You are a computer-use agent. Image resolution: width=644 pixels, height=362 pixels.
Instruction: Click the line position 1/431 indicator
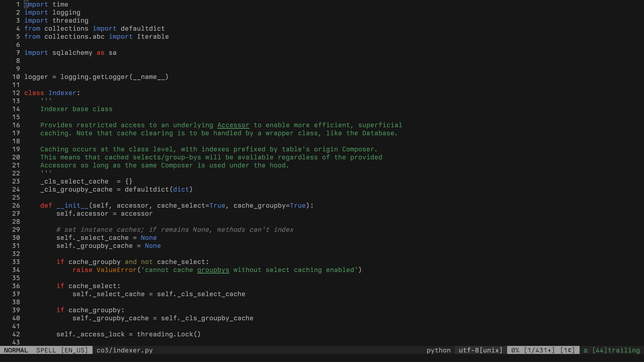(539, 350)
